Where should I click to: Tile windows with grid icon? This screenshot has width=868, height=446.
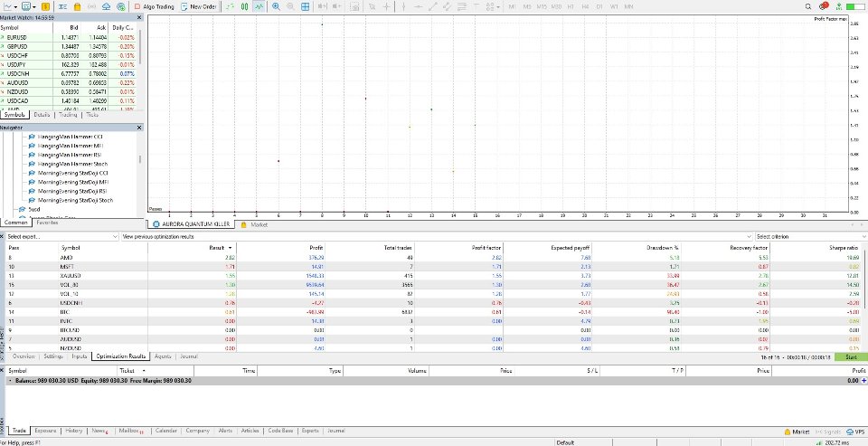(305, 6)
